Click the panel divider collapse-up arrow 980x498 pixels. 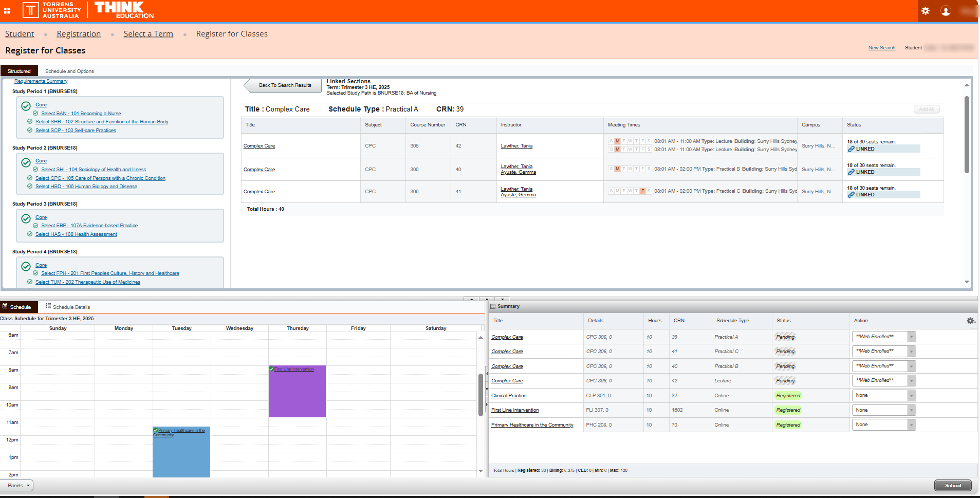point(472,299)
